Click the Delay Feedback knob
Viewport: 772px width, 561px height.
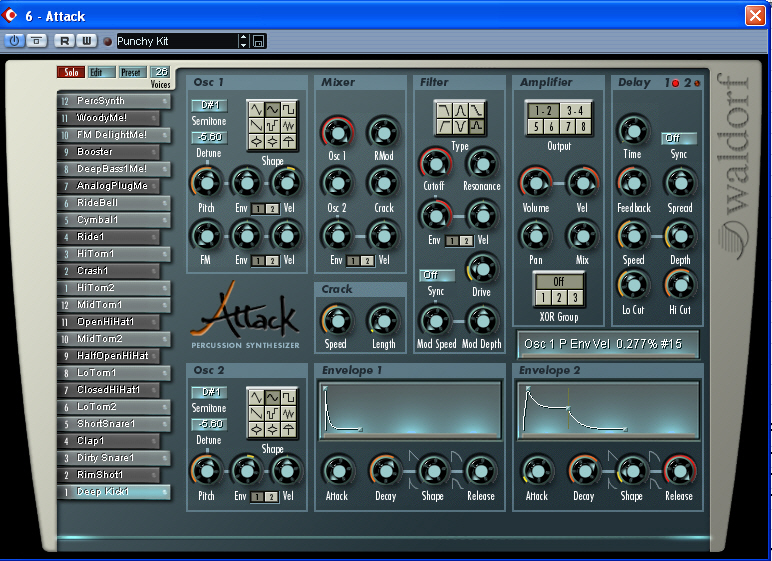(x=633, y=183)
